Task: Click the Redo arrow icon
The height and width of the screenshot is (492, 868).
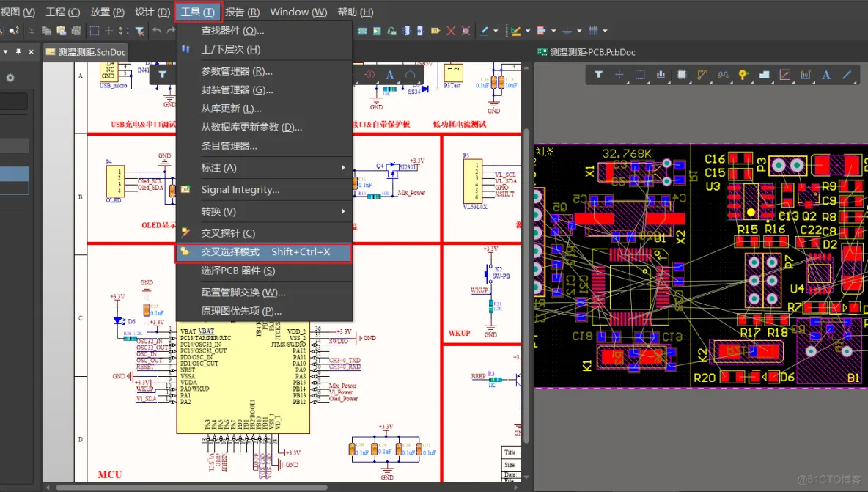Action: (x=171, y=31)
